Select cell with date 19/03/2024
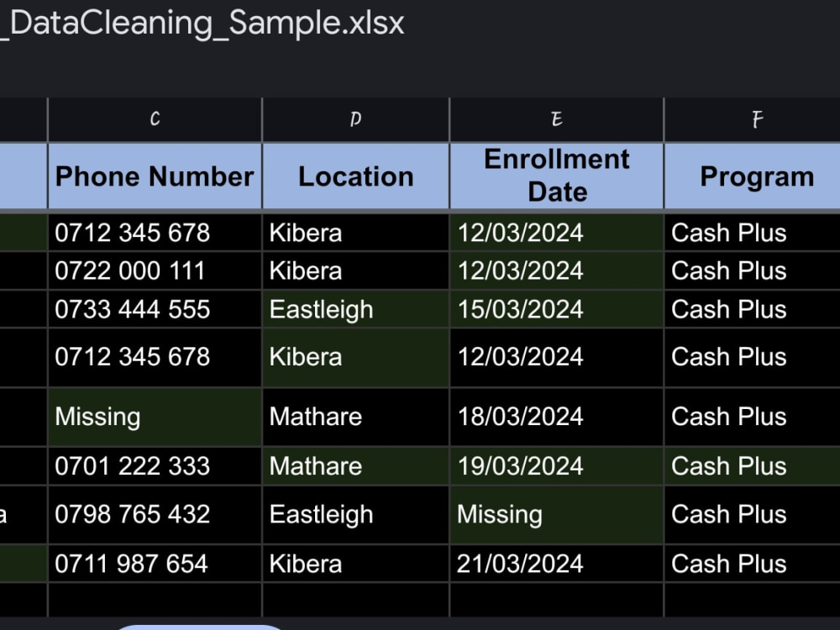This screenshot has height=630, width=840. click(x=557, y=466)
